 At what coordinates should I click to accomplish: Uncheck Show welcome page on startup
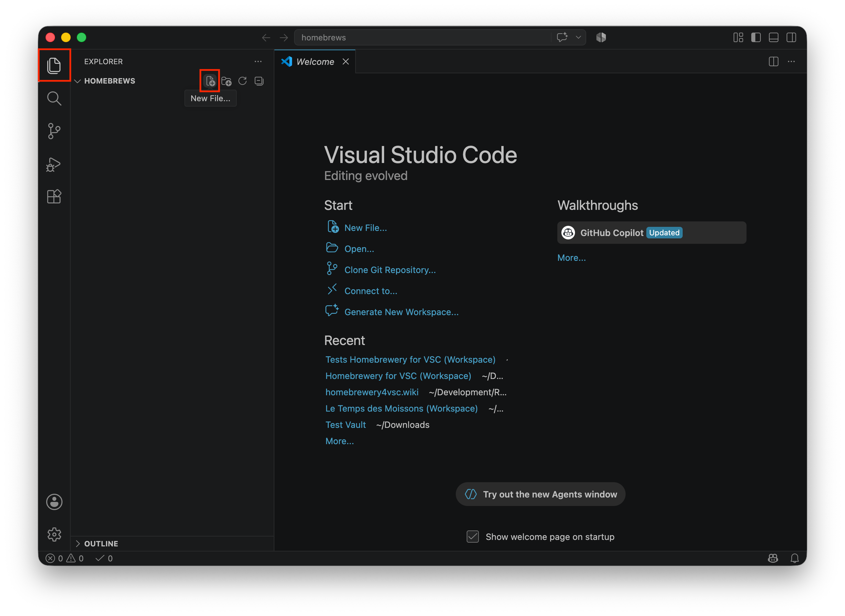tap(472, 537)
